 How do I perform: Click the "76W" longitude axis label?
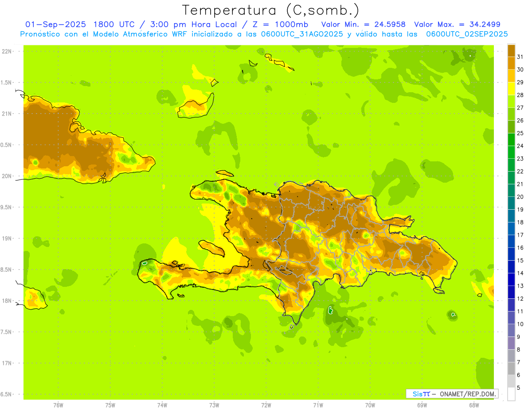58,405
